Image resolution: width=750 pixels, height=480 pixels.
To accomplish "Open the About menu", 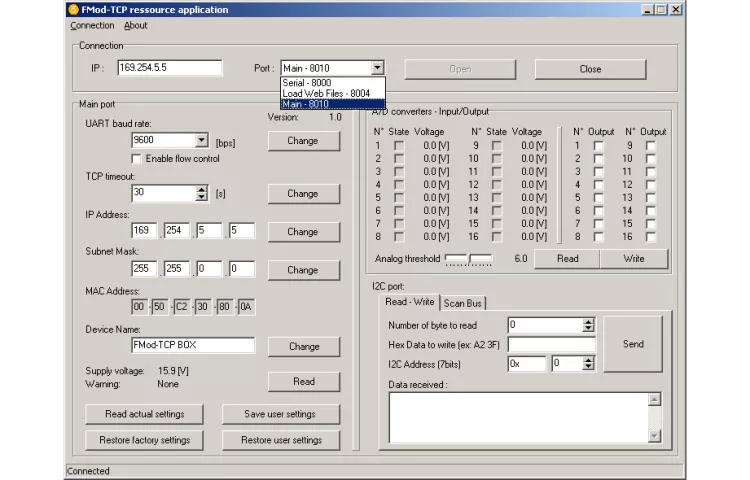I will point(135,26).
